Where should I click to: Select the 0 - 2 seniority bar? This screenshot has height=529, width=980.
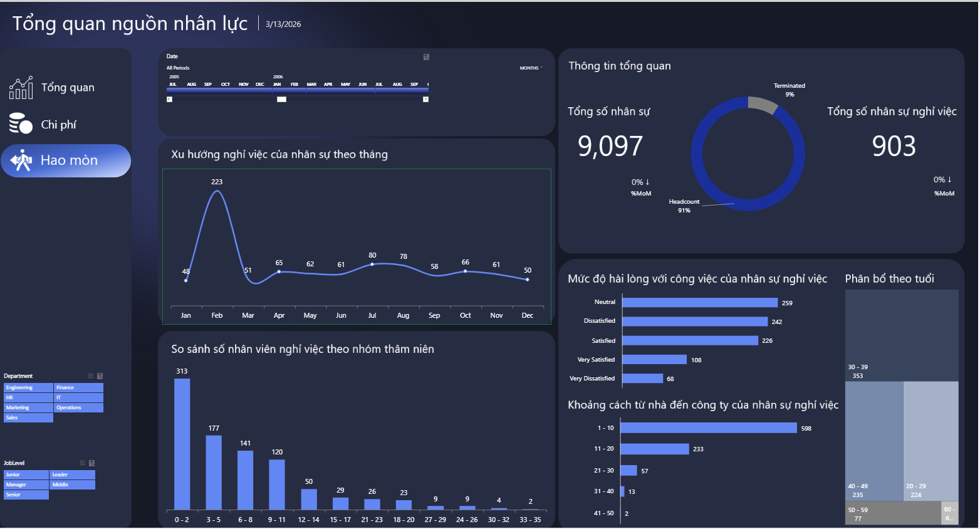click(182, 444)
